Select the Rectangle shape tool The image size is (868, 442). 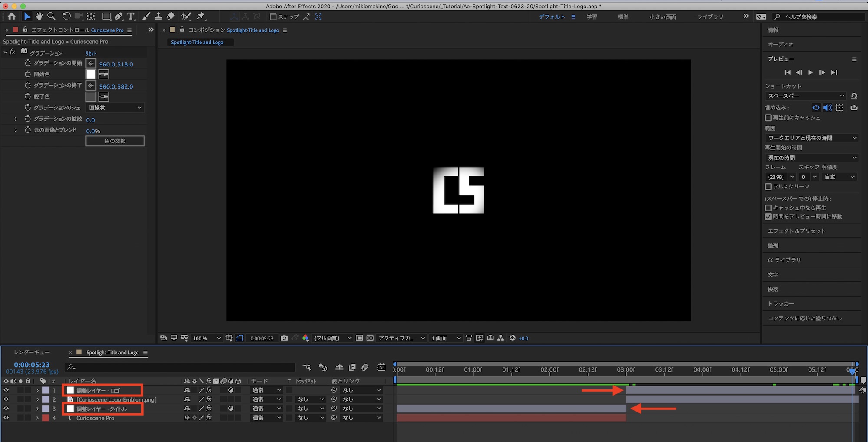click(x=106, y=16)
